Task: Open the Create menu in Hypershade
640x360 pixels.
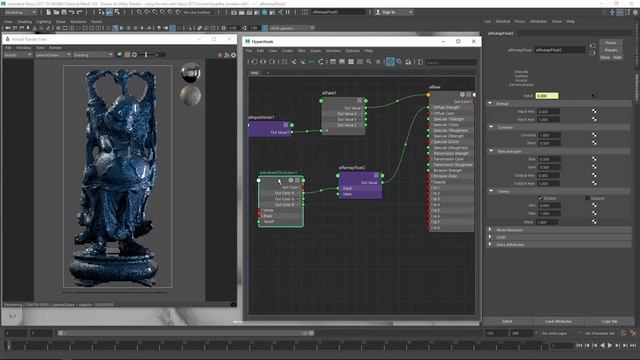Action: point(287,51)
